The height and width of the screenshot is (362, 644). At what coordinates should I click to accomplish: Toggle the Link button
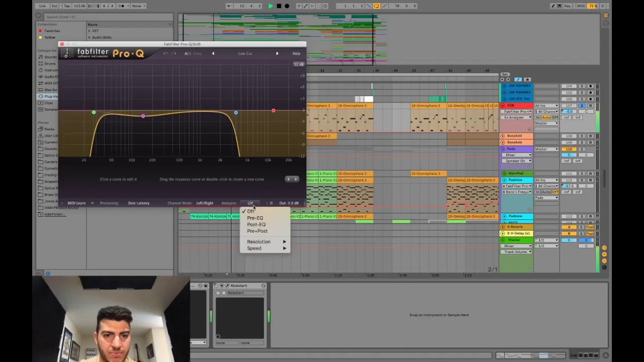click(42, 6)
